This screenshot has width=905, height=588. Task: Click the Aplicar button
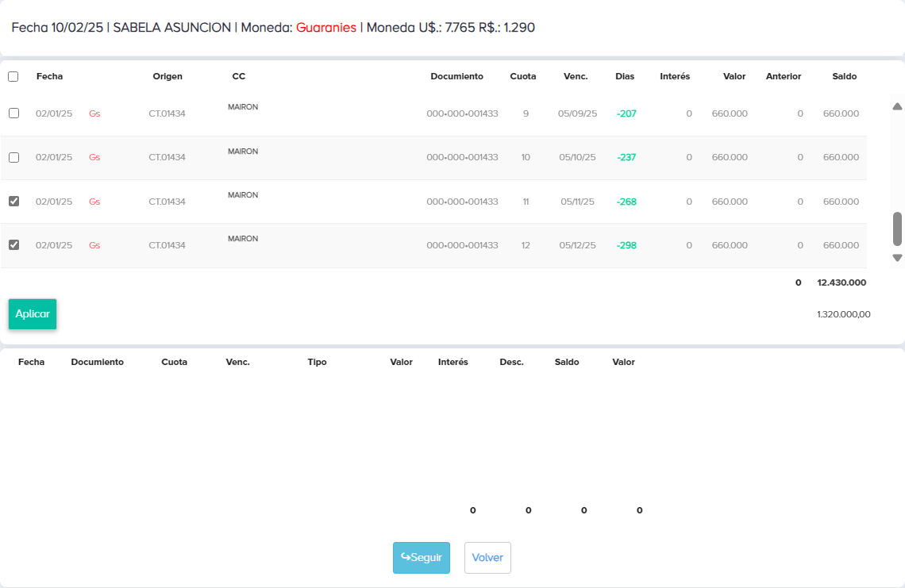(x=33, y=314)
